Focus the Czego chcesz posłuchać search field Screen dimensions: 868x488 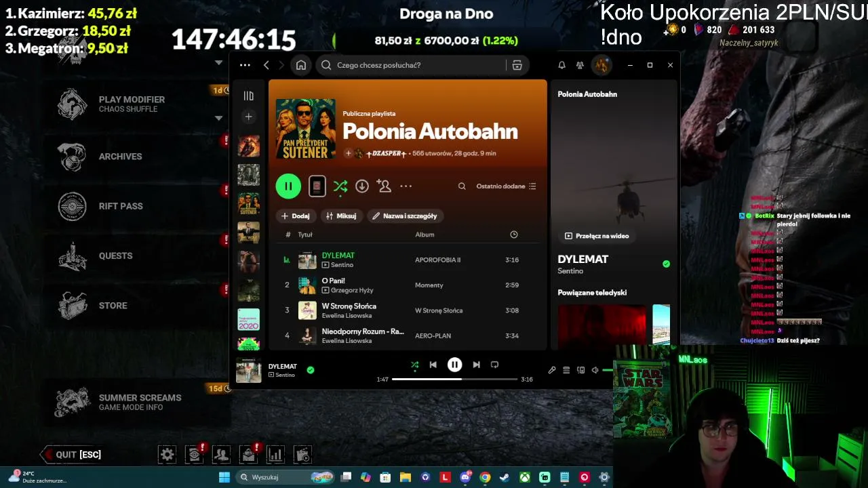click(x=412, y=65)
